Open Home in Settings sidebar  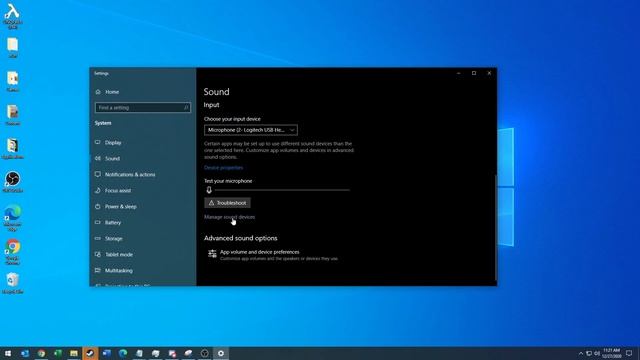(x=111, y=92)
